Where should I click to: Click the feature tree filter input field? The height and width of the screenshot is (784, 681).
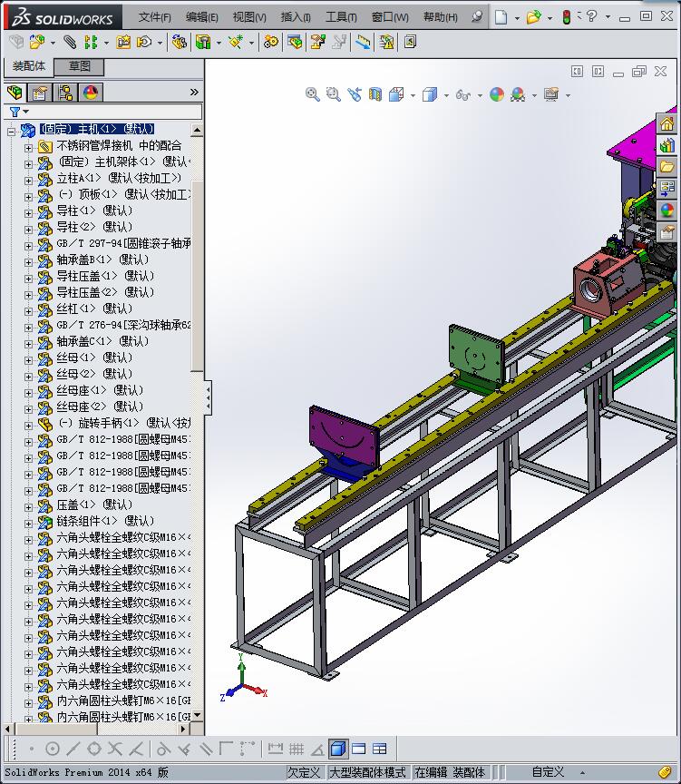click(x=115, y=112)
